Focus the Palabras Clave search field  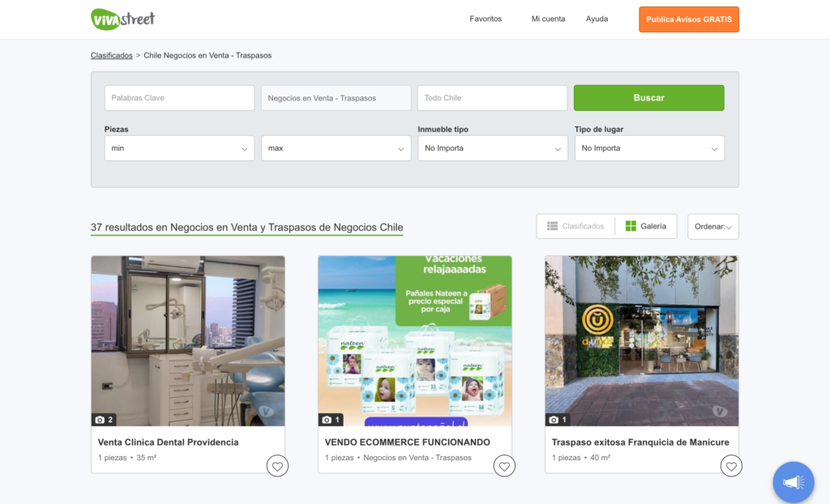tap(179, 98)
